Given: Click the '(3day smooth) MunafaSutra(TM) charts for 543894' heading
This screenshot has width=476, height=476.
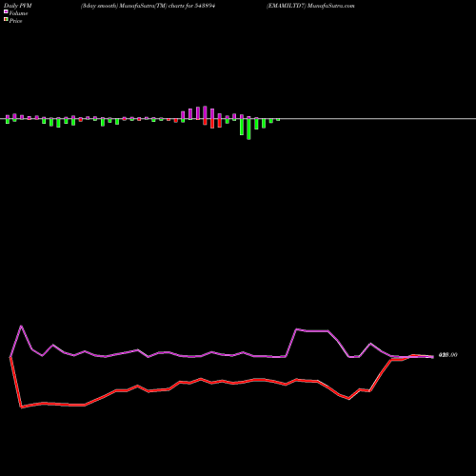Looking at the screenshot, I should [x=148, y=6].
